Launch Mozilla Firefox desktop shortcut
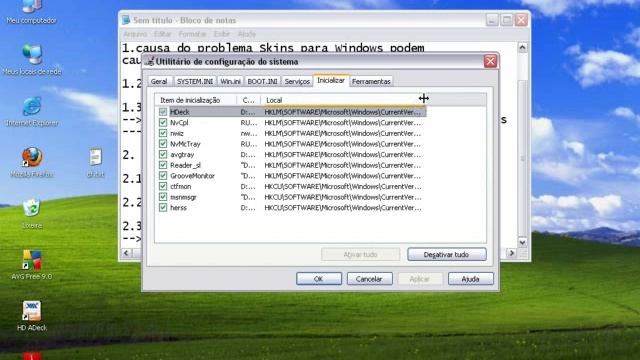Image resolution: width=640 pixels, height=360 pixels. 32,162
